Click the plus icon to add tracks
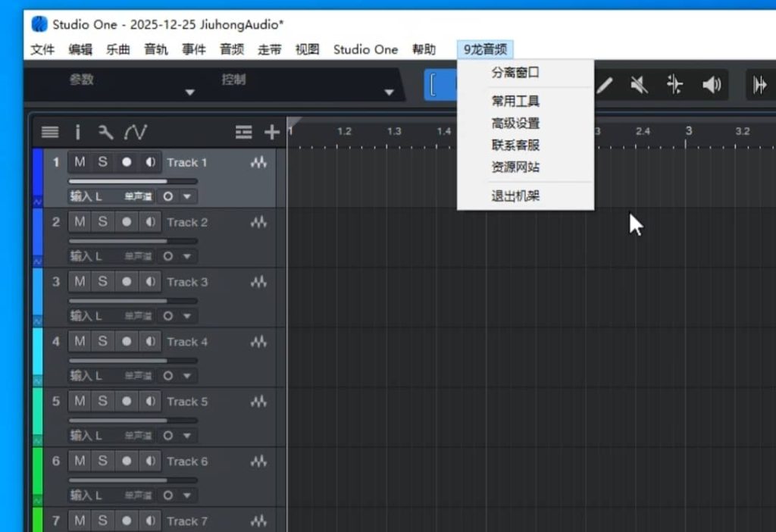This screenshot has width=776, height=532. click(x=271, y=133)
